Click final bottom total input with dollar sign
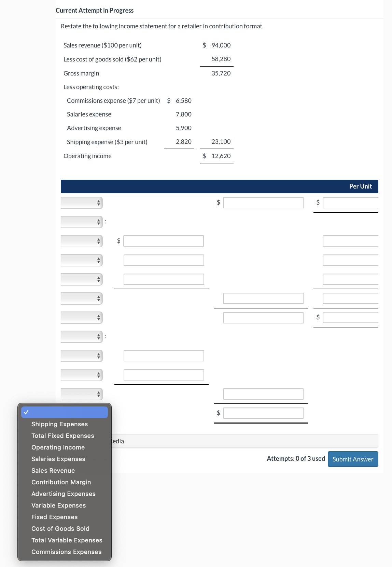The width and height of the screenshot is (392, 567). (x=263, y=413)
